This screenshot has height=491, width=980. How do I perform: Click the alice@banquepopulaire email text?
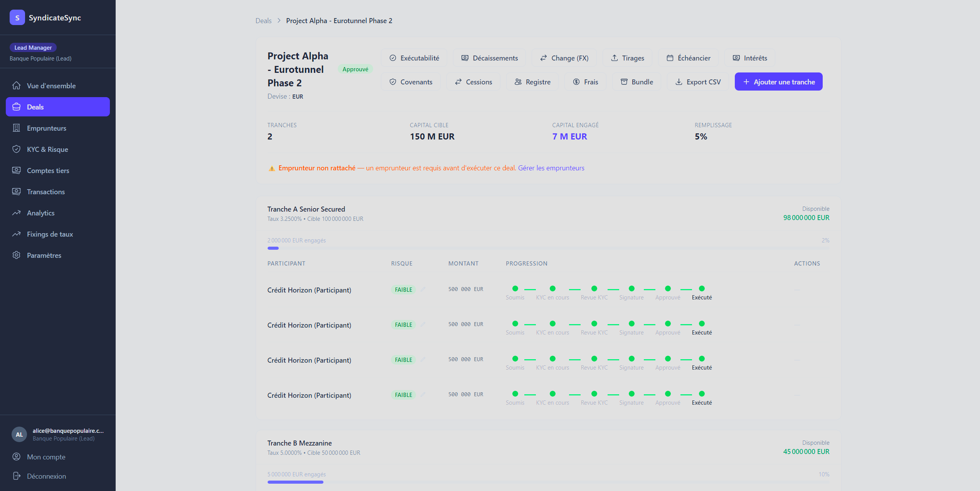[68, 431]
